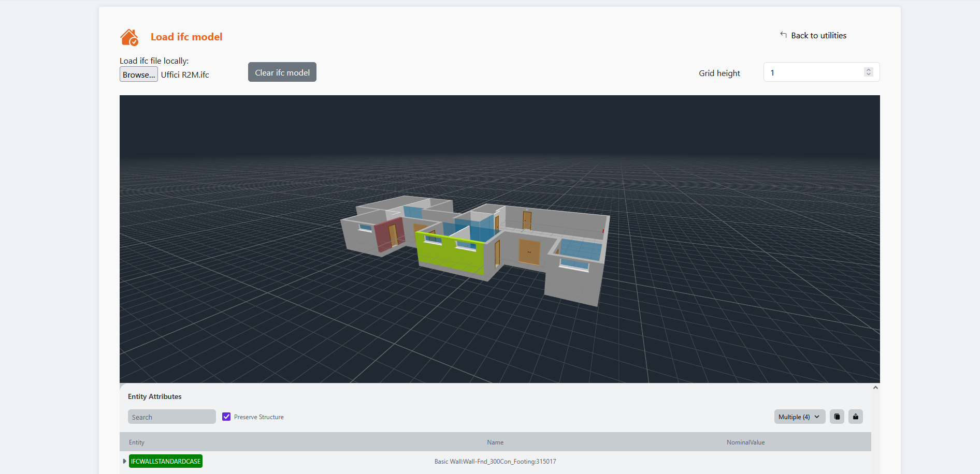Click the back arrow icon beside utilities
Screen dimensions: 980x474
coord(783,35)
